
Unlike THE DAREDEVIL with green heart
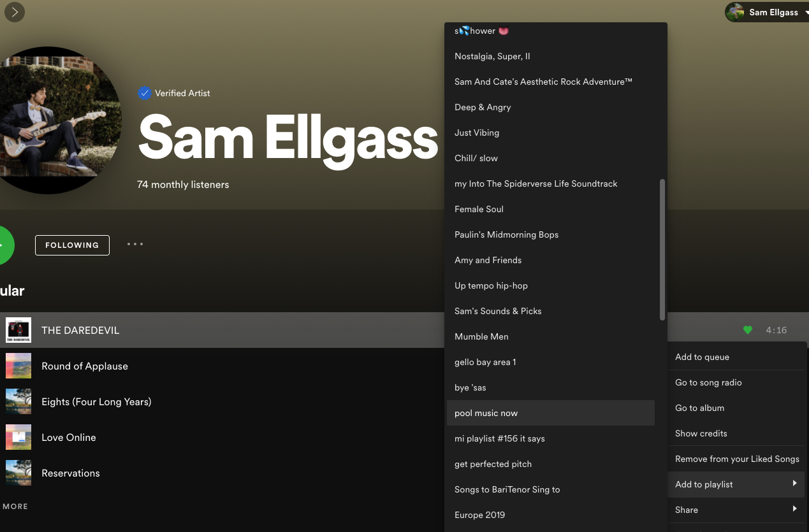click(x=748, y=330)
